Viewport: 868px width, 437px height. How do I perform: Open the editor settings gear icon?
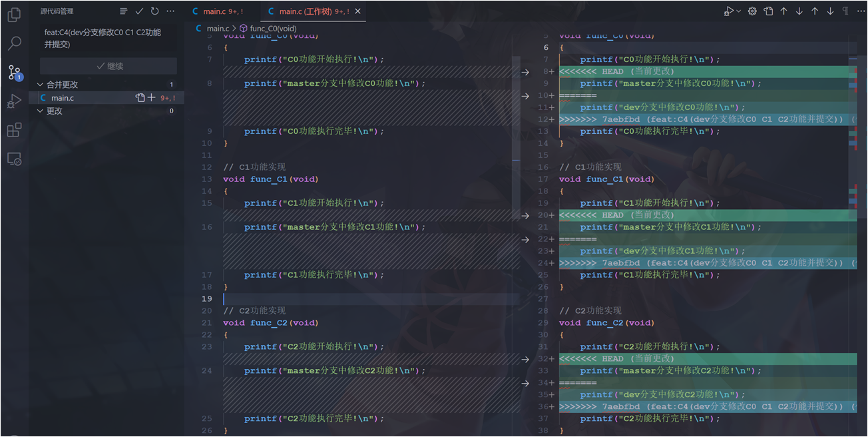click(x=752, y=11)
